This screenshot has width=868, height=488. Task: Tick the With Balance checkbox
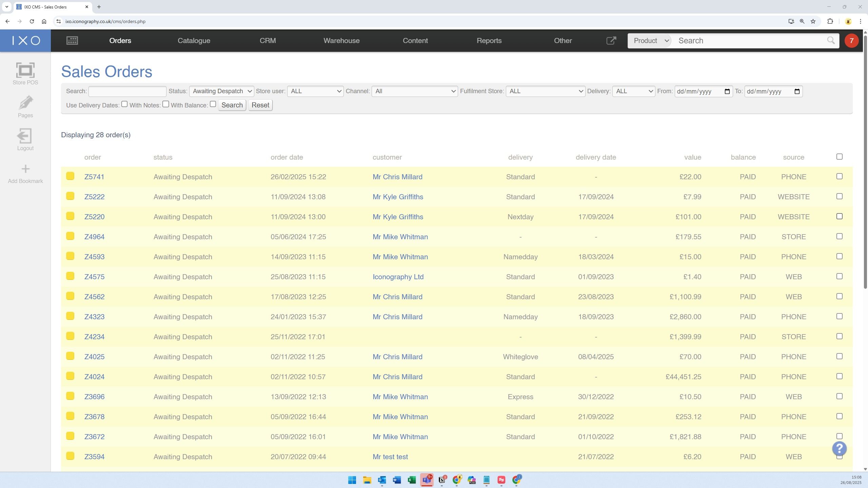213,104
